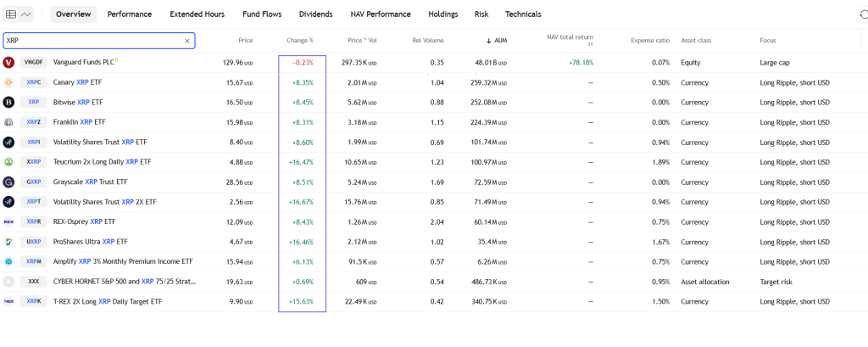The height and width of the screenshot is (347, 868).
Task: Open Bitwise XRP ETF fund name
Action: (x=78, y=103)
